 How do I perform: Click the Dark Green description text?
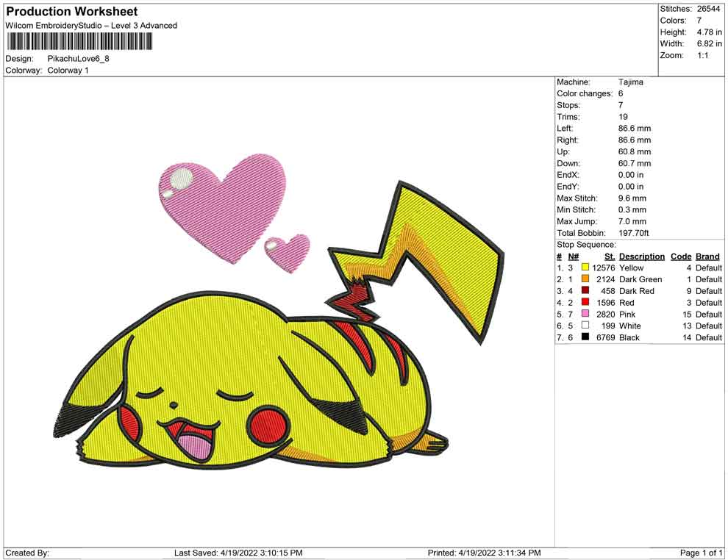(640, 279)
